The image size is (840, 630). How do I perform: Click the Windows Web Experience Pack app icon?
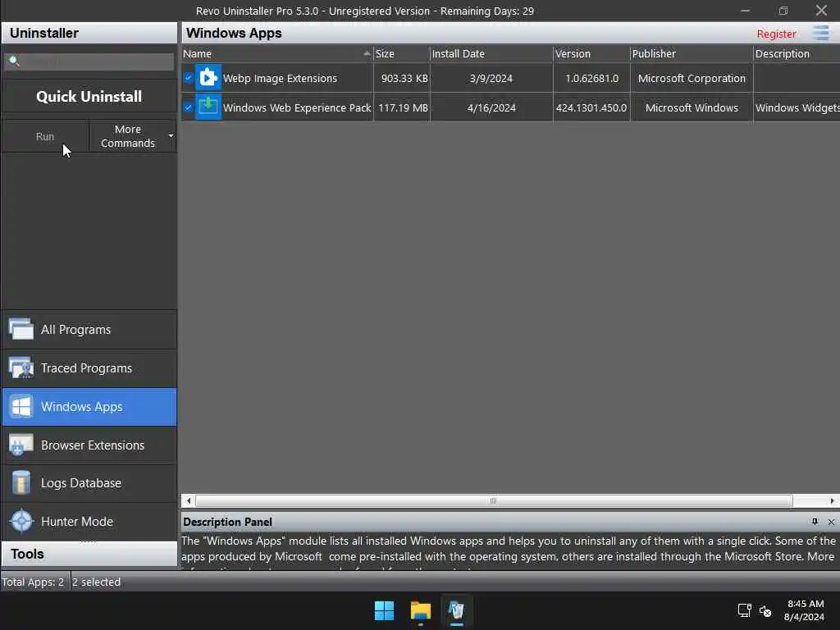(208, 107)
